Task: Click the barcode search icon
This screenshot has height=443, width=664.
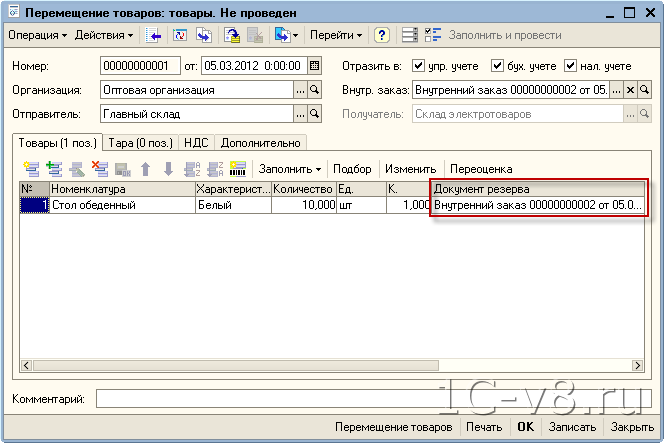Action: 238,169
